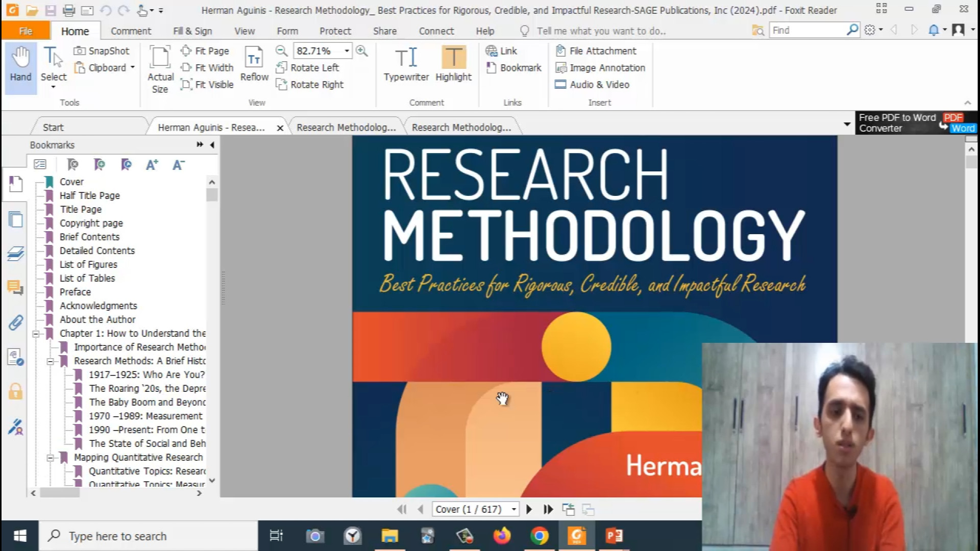
Task: Click the SnapShot tool
Action: click(102, 51)
